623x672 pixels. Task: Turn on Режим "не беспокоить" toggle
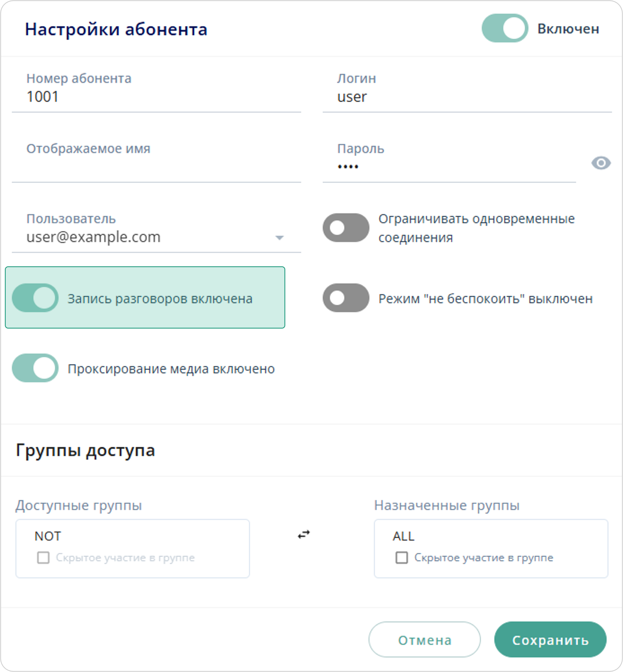coord(346,298)
